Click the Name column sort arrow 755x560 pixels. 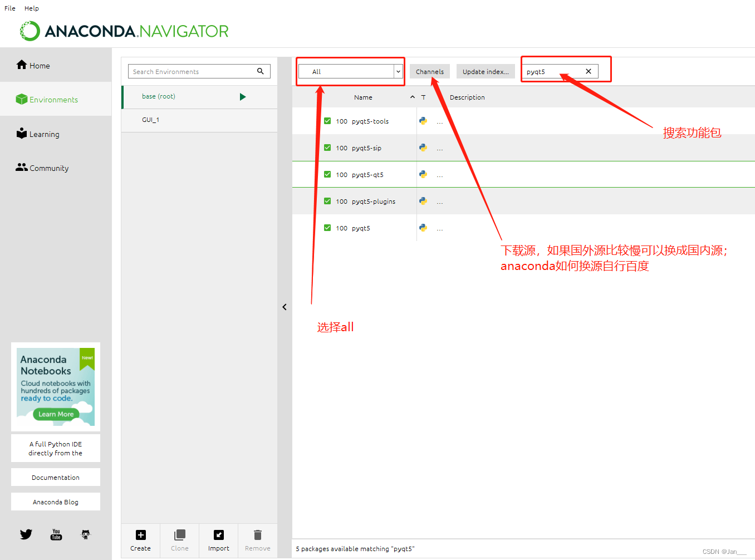[x=413, y=97]
